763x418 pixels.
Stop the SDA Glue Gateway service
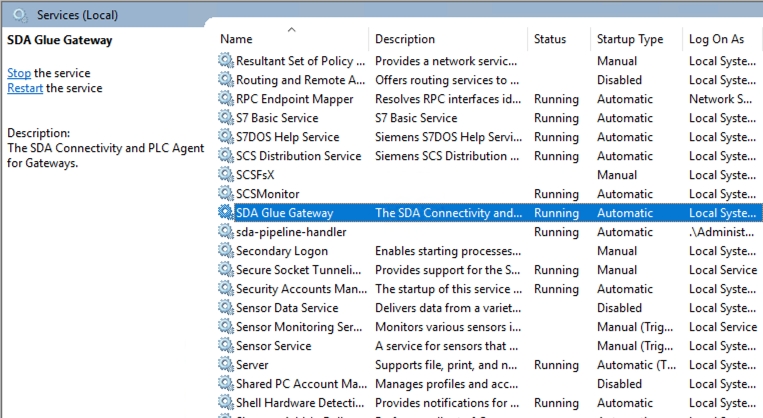(x=19, y=73)
